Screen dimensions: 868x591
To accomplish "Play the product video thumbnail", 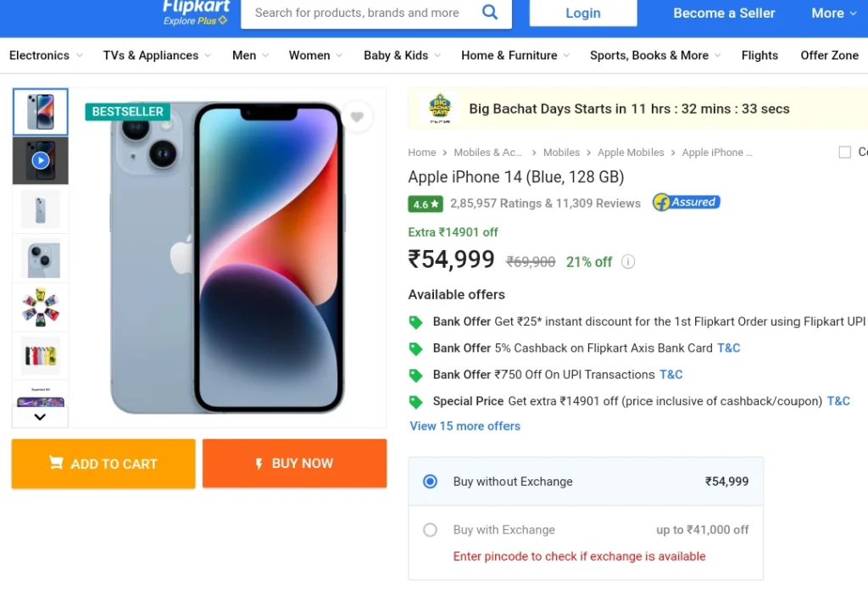I will coord(41,160).
